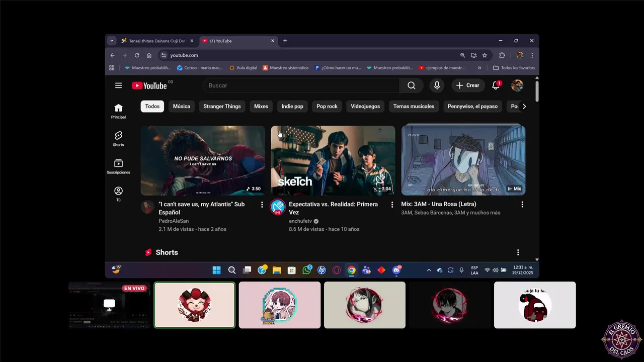This screenshot has height=362, width=644.
Task: Open Discord from the taskbar
Action: (x=396, y=270)
